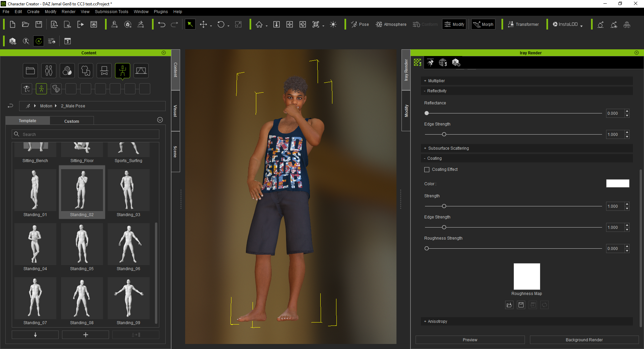The width and height of the screenshot is (644, 349).
Task: Click the Save icon under Roughness Map
Action: pos(521,305)
